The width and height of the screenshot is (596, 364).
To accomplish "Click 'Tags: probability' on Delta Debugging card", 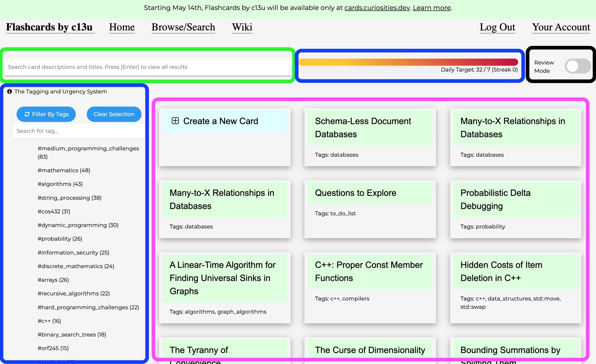I will [x=482, y=227].
